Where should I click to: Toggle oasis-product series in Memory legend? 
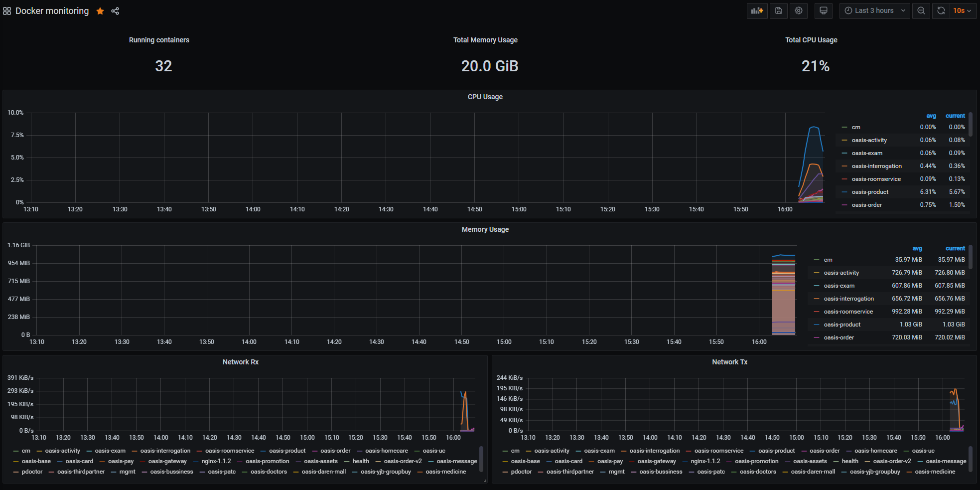(842, 325)
